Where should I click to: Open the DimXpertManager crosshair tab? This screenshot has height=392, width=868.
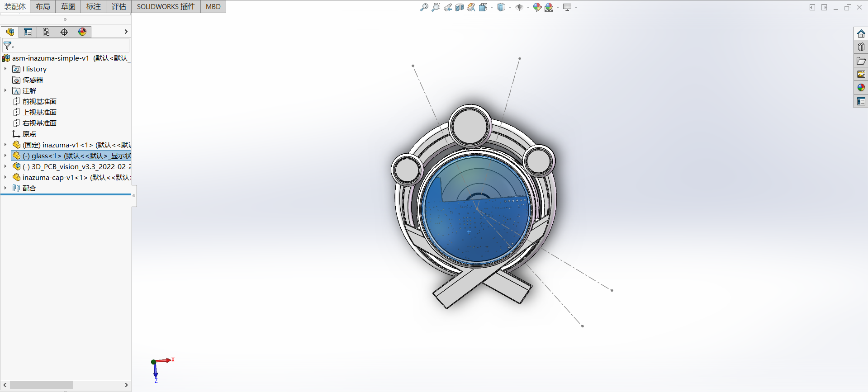click(64, 32)
